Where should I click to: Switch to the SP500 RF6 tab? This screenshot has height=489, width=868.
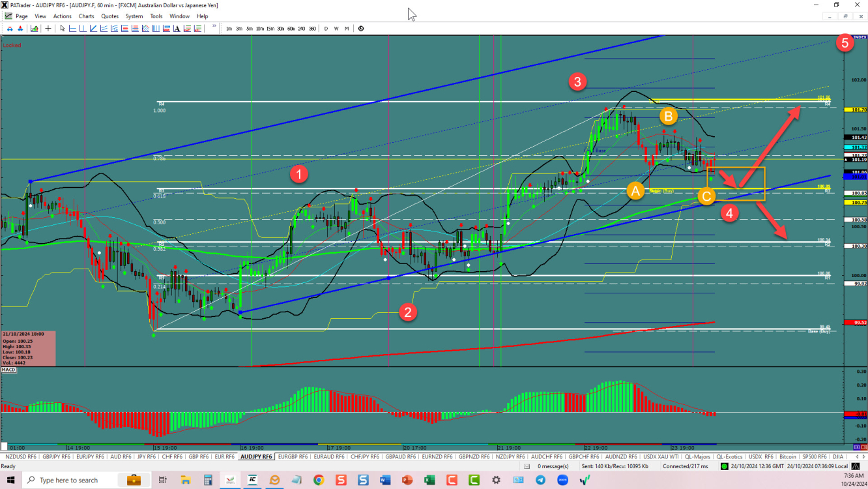[815, 457]
